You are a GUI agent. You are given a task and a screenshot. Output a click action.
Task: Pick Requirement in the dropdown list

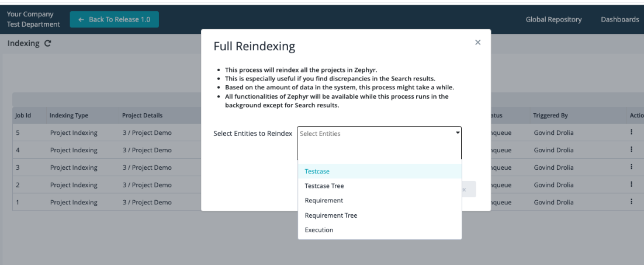pyautogui.click(x=324, y=201)
